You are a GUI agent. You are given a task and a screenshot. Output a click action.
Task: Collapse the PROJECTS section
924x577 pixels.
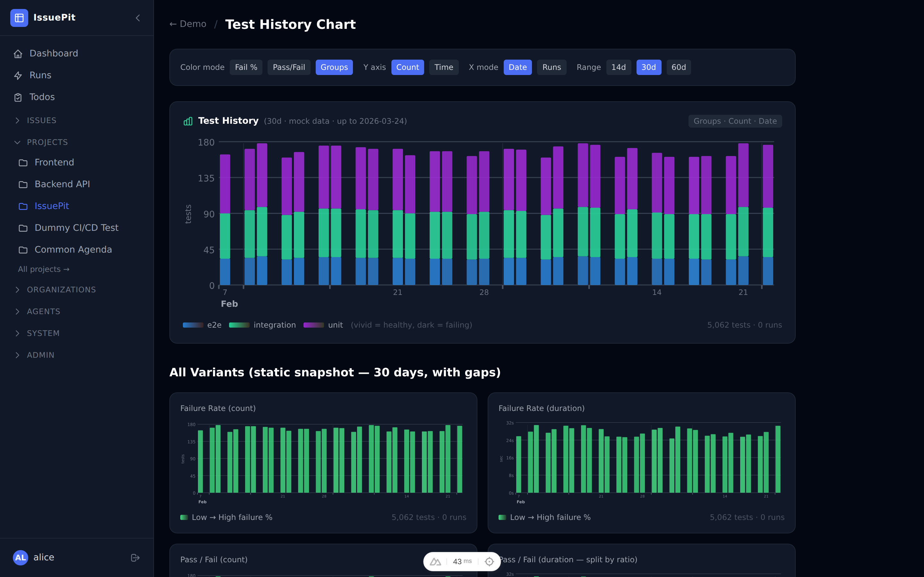coord(18,142)
